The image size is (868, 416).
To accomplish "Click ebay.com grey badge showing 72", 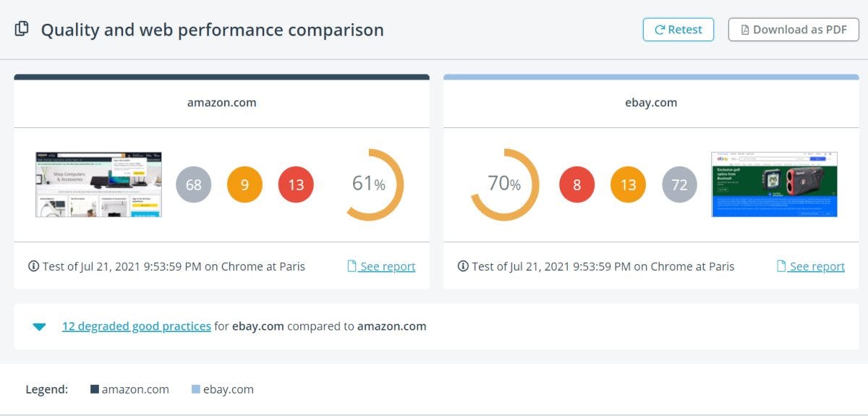I will point(679,184).
